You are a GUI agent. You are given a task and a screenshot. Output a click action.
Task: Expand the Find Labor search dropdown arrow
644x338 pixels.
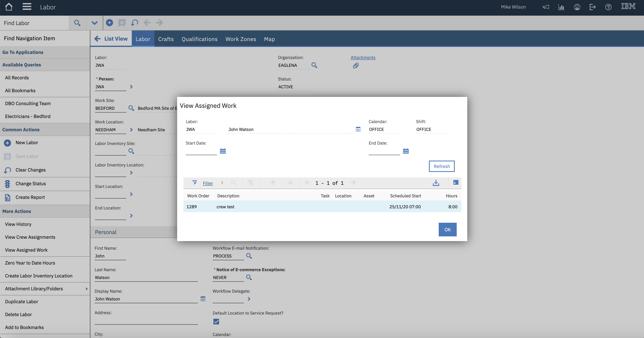point(94,23)
